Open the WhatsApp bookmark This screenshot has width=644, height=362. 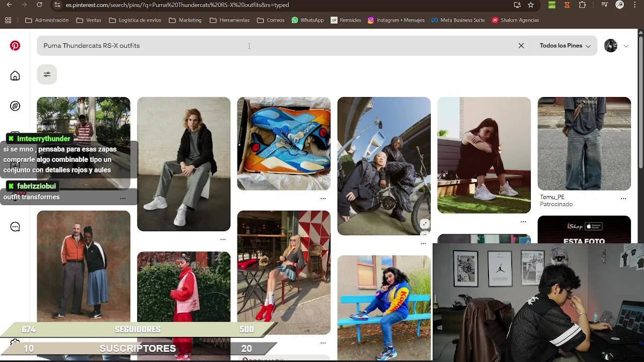click(307, 20)
